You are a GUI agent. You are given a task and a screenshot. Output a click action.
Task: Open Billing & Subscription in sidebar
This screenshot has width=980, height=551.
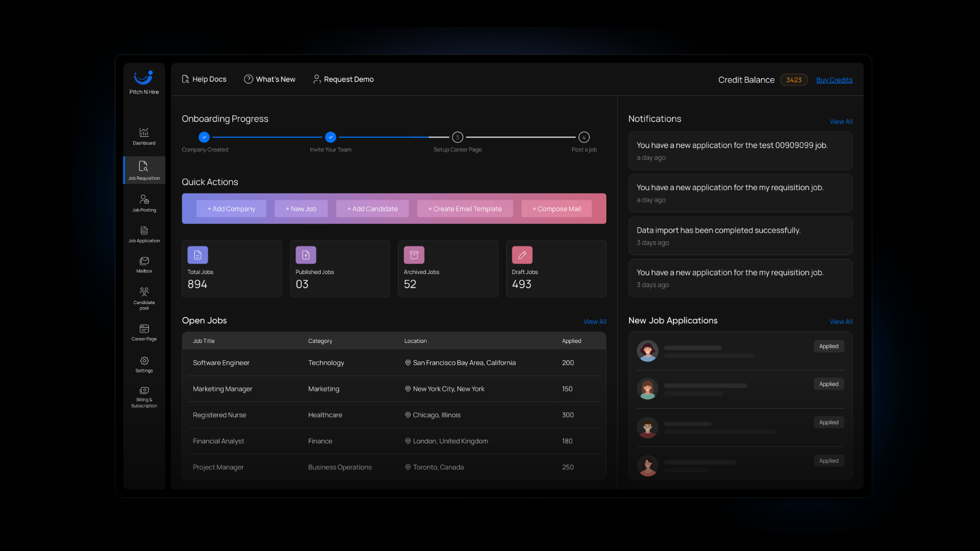(144, 391)
